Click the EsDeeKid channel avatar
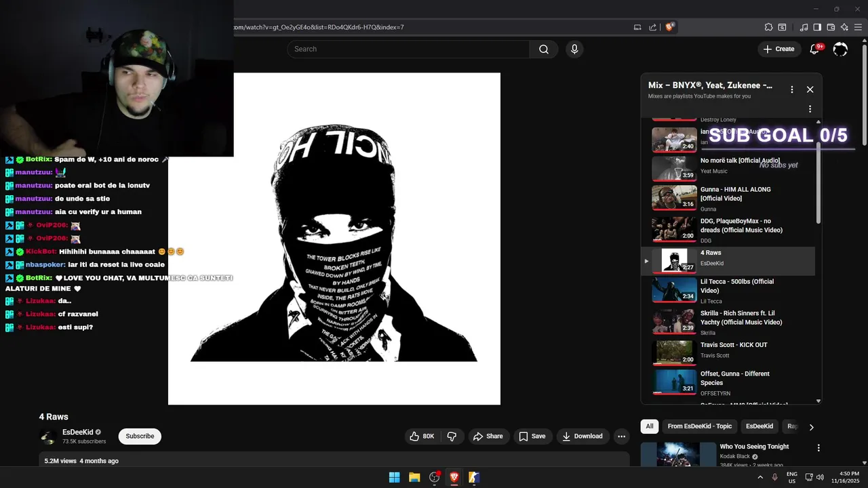Image resolution: width=868 pixels, height=488 pixels. click(48, 436)
